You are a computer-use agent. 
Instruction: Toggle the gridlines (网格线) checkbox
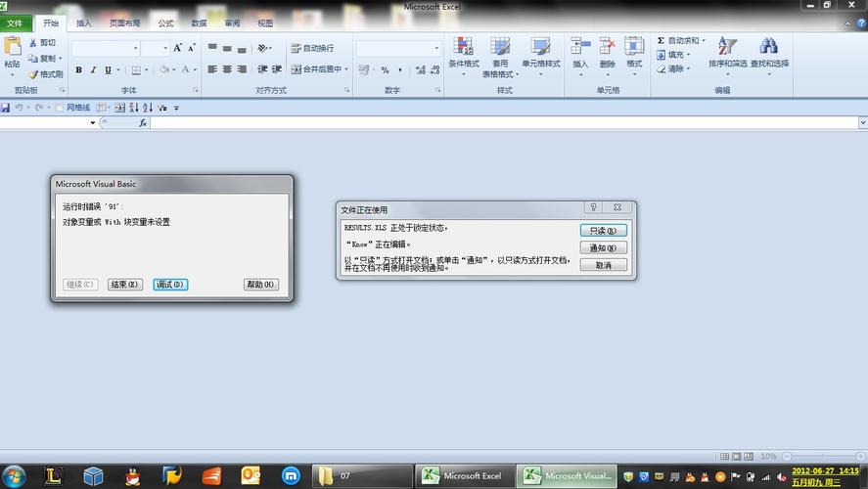60,108
